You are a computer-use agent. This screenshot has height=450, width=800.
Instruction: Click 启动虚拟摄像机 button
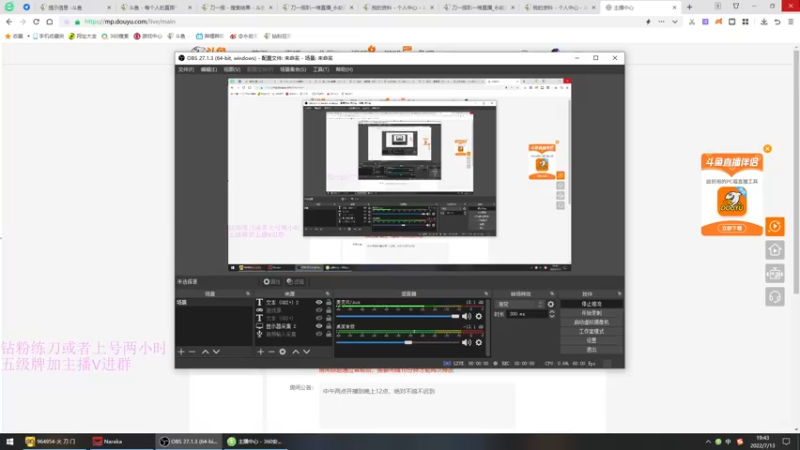pos(591,322)
